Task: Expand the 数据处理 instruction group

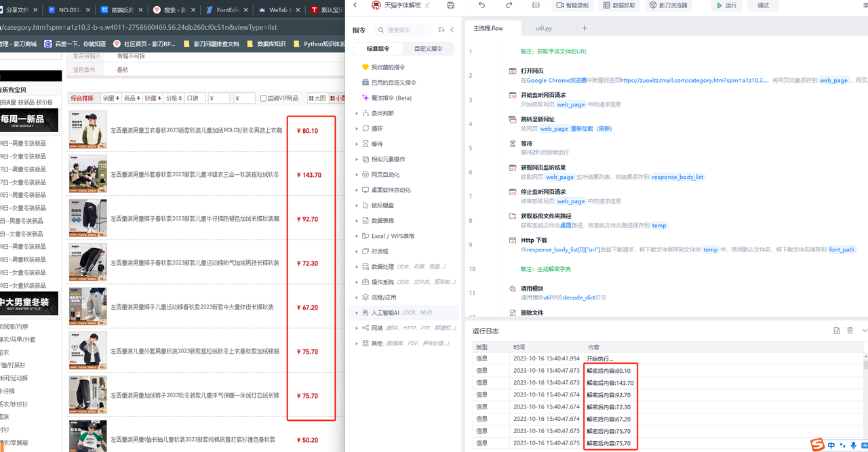Action: tap(357, 266)
